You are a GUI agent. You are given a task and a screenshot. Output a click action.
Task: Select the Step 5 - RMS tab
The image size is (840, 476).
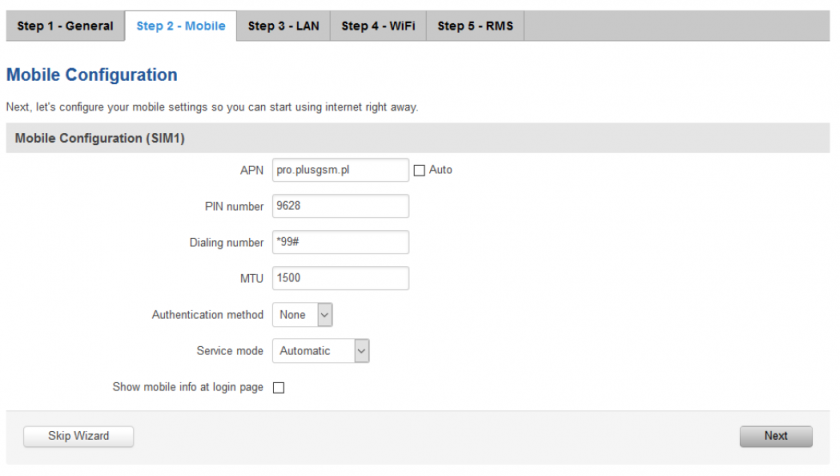tap(475, 26)
